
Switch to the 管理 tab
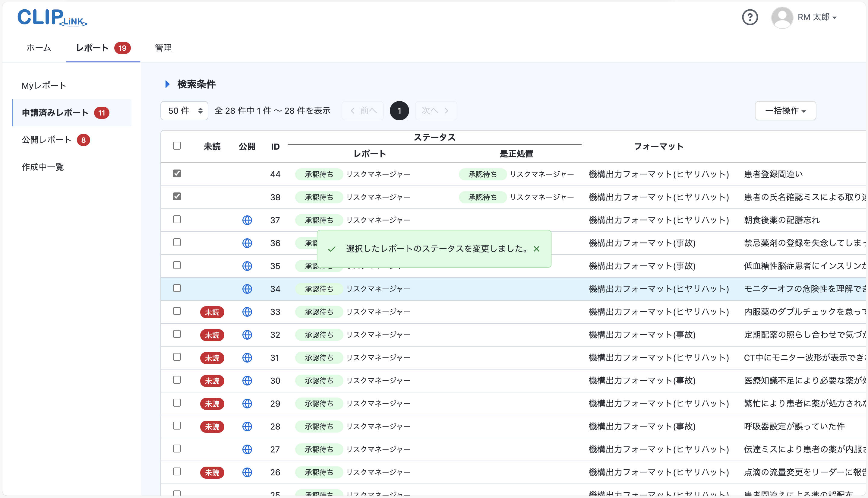click(163, 48)
